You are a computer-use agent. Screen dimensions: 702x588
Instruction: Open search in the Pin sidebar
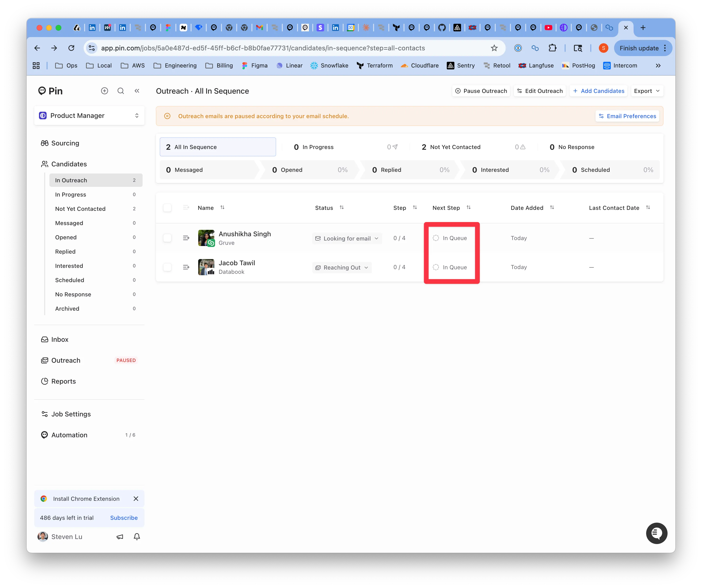tap(121, 91)
